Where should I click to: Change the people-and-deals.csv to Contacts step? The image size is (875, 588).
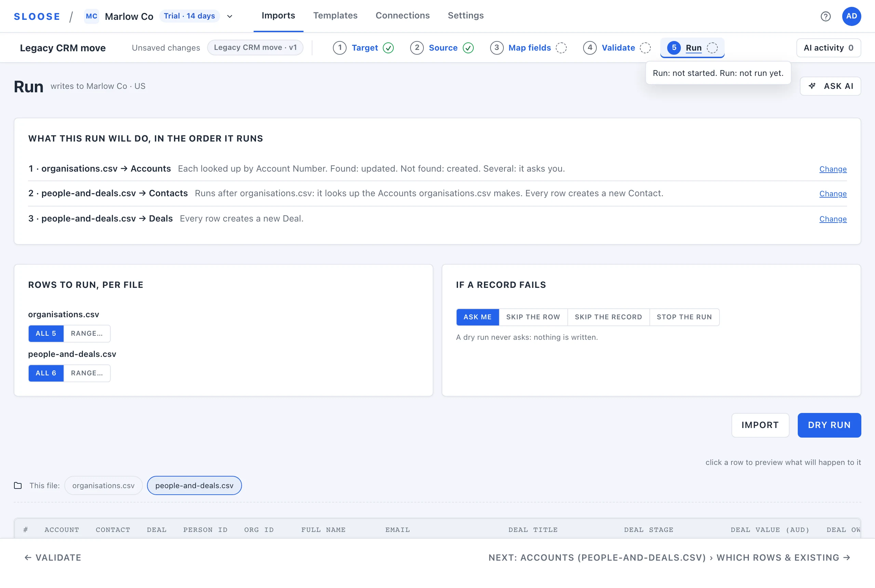point(833,193)
